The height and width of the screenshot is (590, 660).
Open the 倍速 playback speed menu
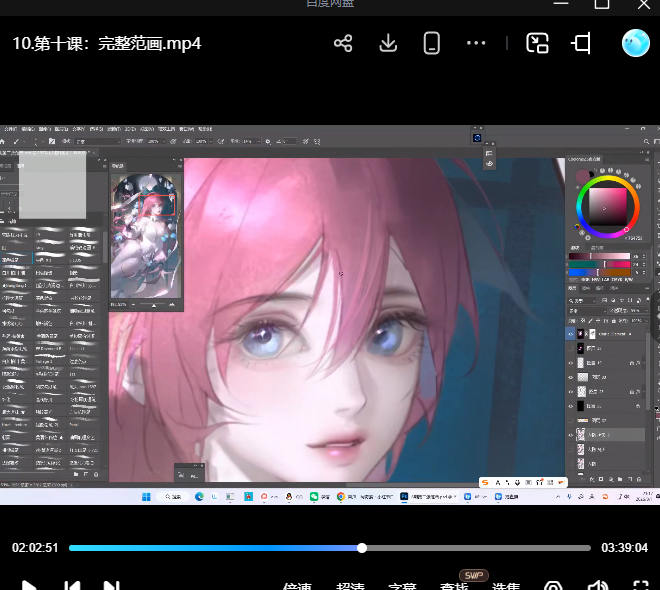point(297,586)
